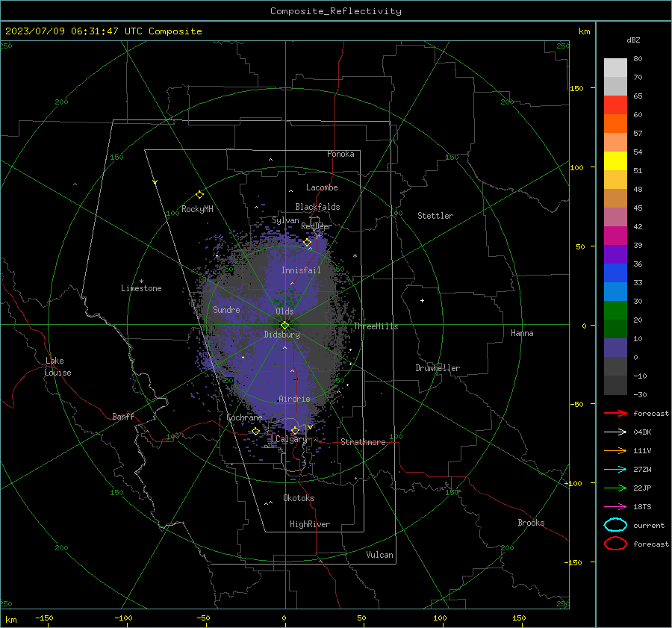Click the Airdrie label
The height and width of the screenshot is (628, 672).
pyautogui.click(x=294, y=399)
